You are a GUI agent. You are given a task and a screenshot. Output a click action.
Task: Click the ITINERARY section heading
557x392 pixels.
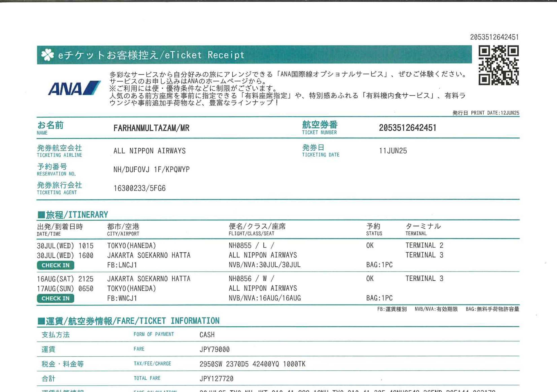73,215
